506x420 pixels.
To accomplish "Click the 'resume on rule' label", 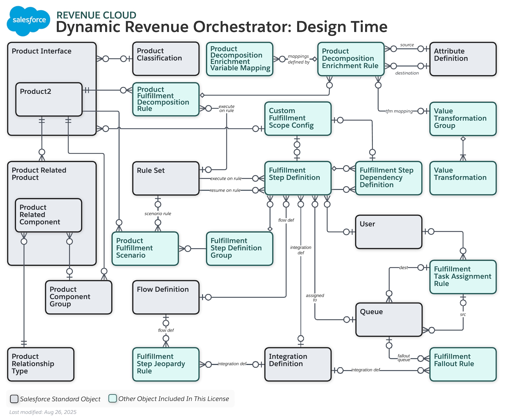I will click(x=225, y=190).
